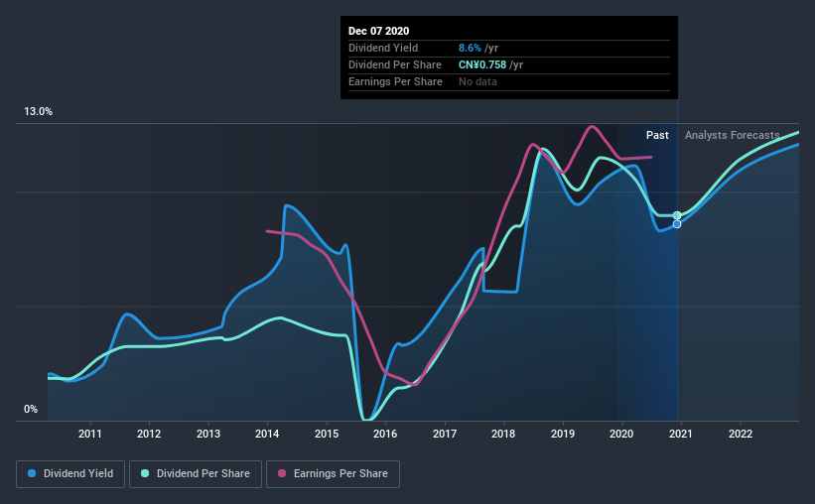
Task: Select the 2017 x-axis label
Action: tap(445, 434)
